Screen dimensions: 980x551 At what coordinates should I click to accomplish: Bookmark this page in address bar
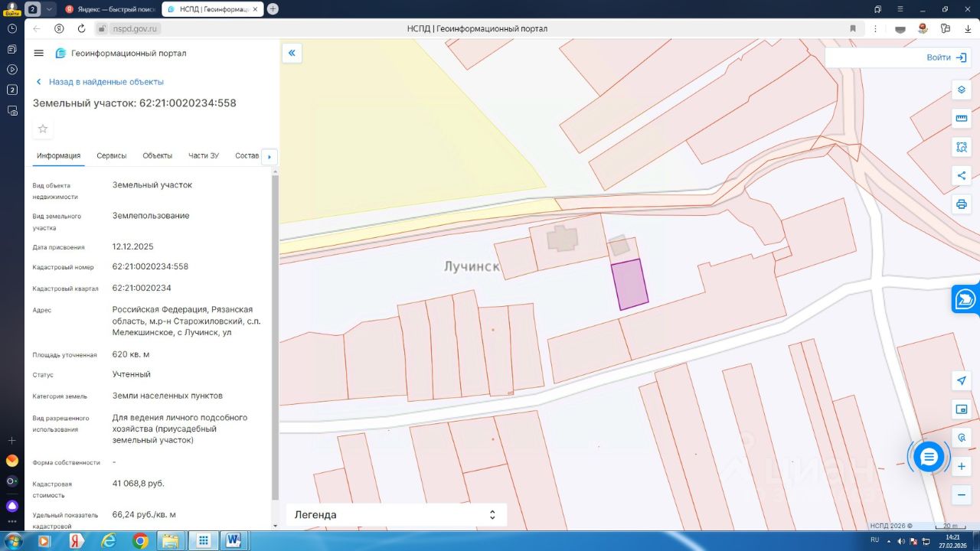[x=852, y=28]
